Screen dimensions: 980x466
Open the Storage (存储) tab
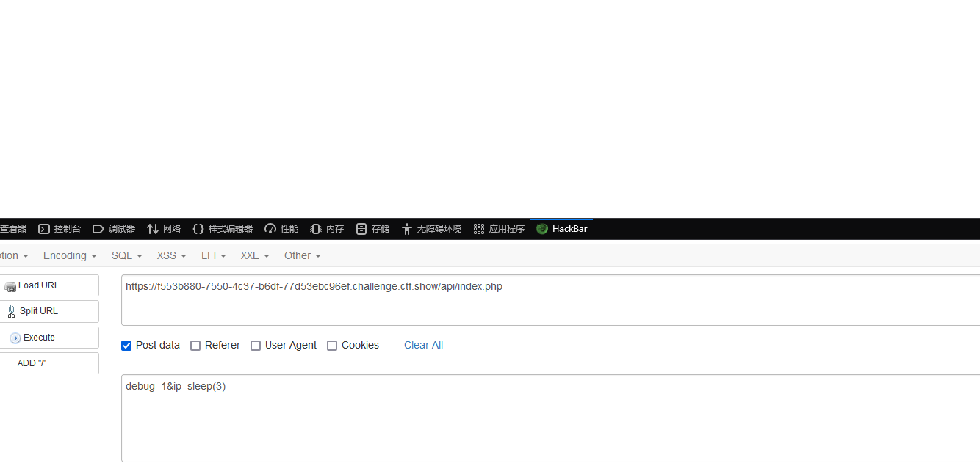372,229
